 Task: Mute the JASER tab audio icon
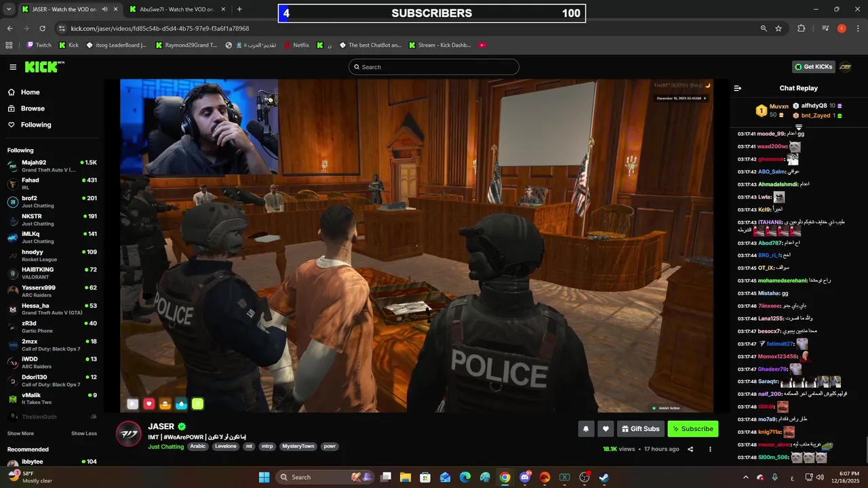tap(104, 9)
